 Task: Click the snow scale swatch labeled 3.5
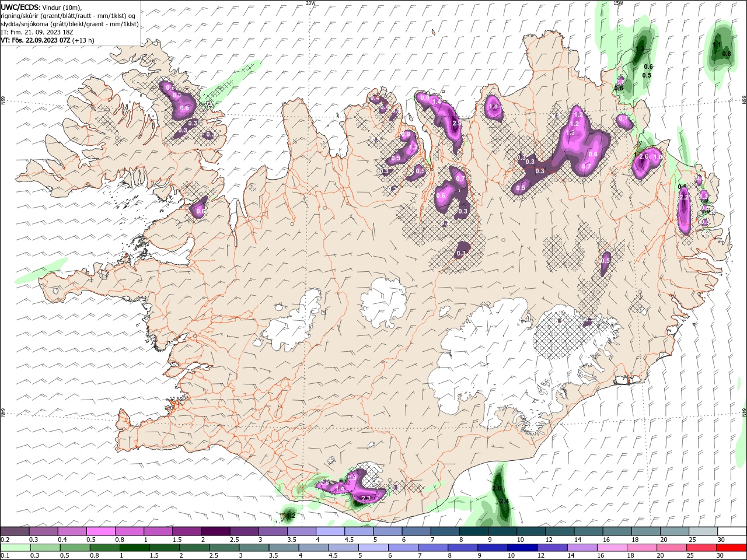point(302,531)
